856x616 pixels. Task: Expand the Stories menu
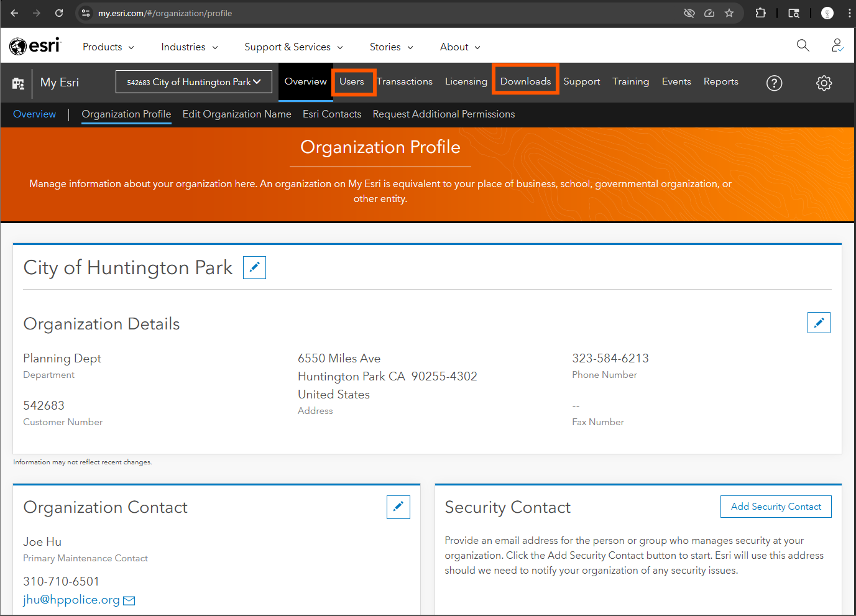[x=391, y=47]
